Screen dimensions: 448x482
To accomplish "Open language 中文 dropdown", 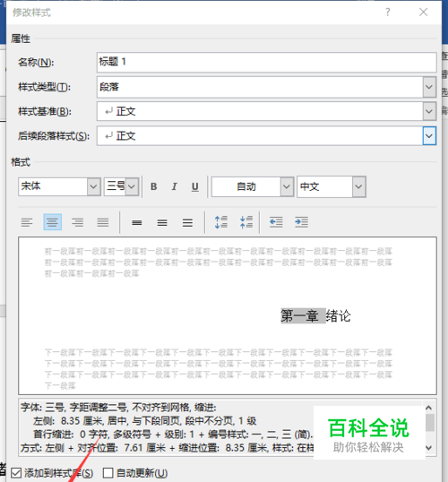I will (x=358, y=186).
